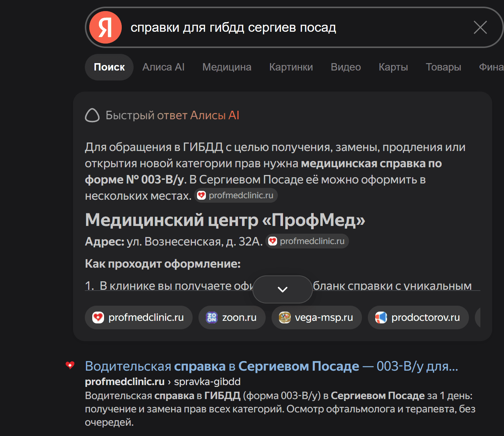
Task: Open the profmedclinic.ru source chip
Action: (139, 317)
